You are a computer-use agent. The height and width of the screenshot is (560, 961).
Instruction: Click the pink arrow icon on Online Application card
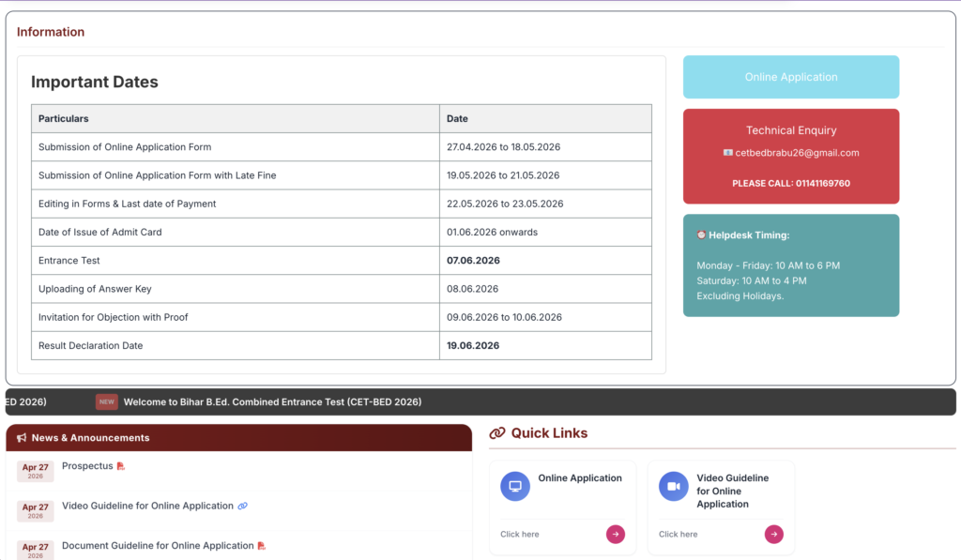click(x=615, y=534)
